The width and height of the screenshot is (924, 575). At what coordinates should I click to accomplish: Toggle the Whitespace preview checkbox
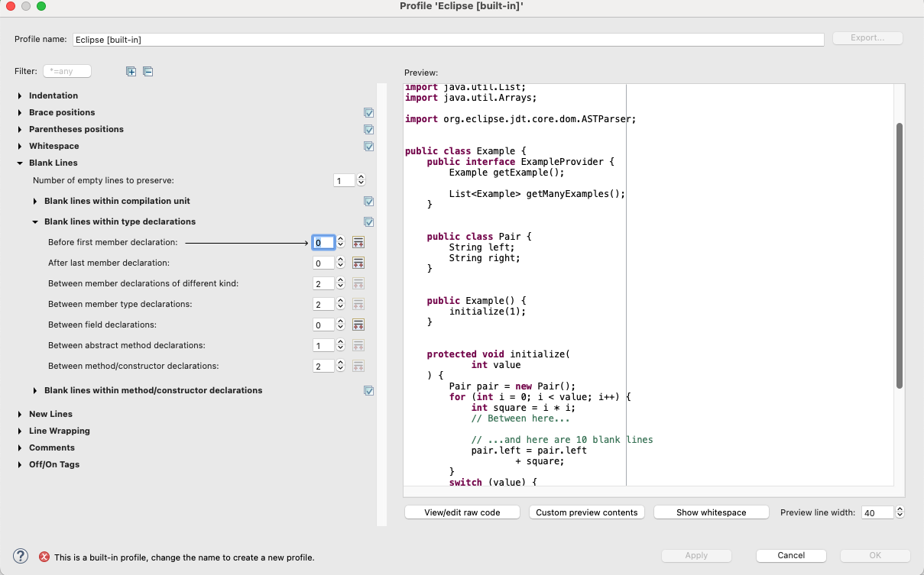pyautogui.click(x=369, y=147)
